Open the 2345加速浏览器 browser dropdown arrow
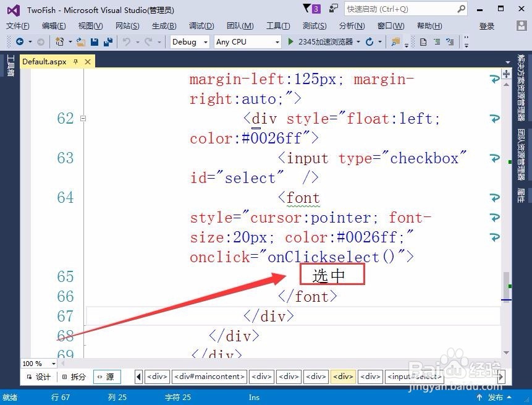 coord(358,42)
